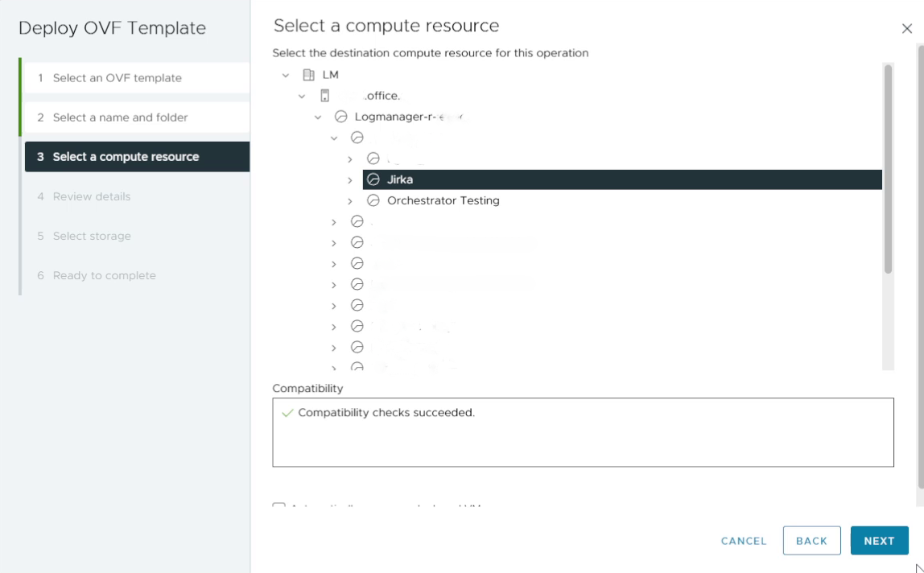The image size is (924, 573).
Task: Click the green compatibility check icon
Action: tap(287, 412)
